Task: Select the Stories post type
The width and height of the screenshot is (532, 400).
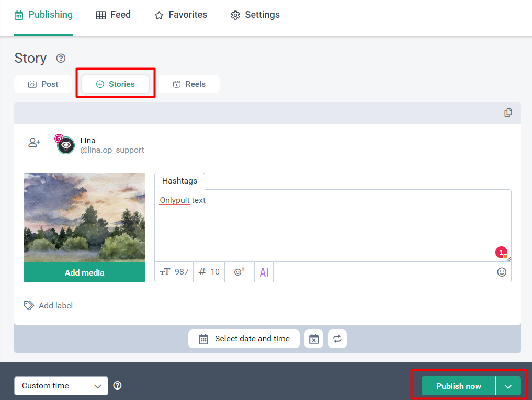Action: [x=116, y=84]
